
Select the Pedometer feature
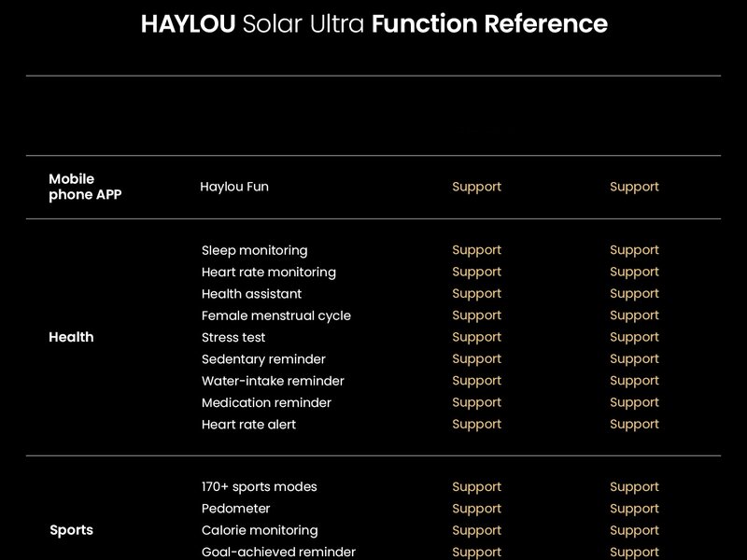click(235, 509)
